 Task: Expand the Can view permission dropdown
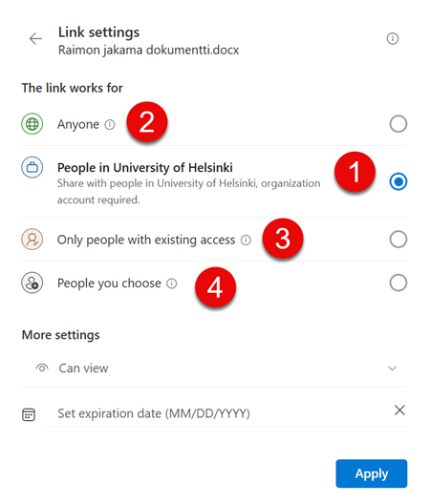point(214,368)
